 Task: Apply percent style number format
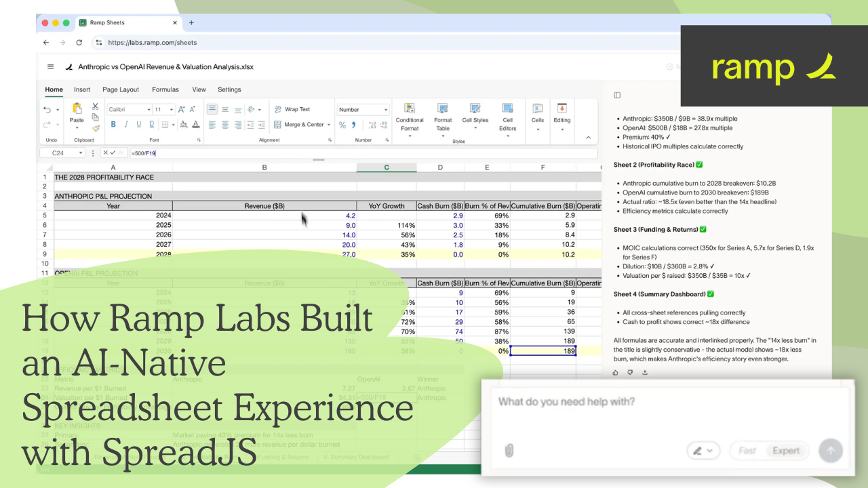coord(342,125)
